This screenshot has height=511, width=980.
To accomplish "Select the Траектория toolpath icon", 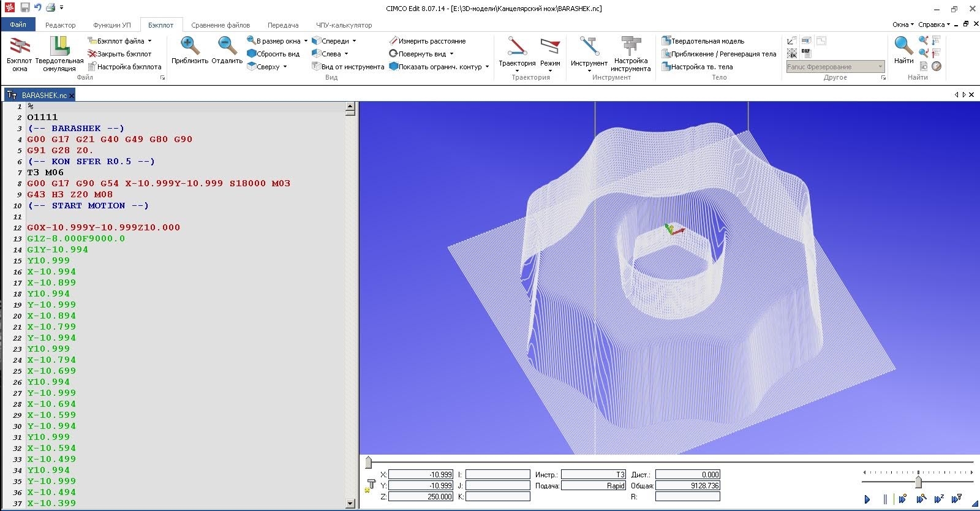I will point(517,46).
